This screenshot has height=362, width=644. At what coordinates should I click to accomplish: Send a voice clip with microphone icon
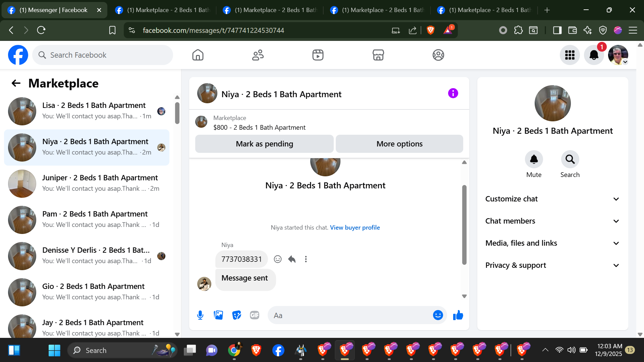[x=200, y=315]
